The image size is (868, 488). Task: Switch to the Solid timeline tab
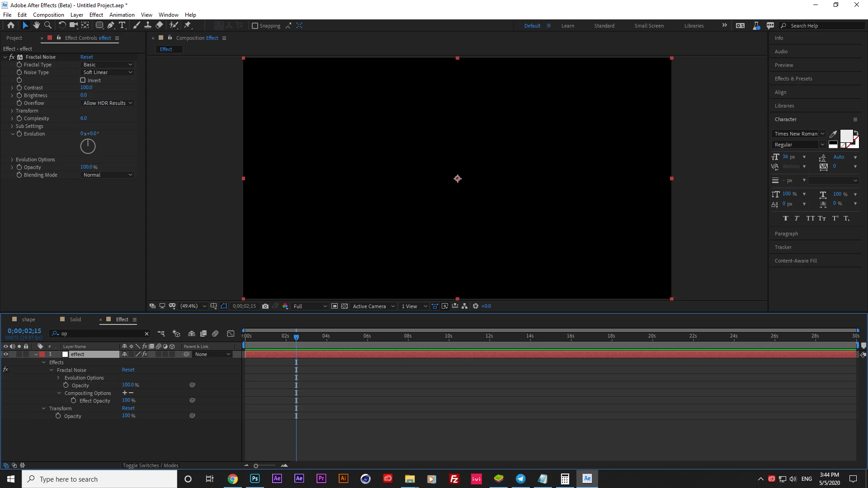pyautogui.click(x=75, y=319)
